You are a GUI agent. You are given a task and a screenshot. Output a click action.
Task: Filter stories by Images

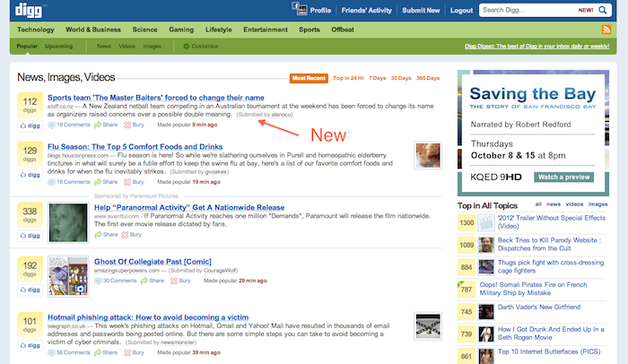tap(153, 47)
